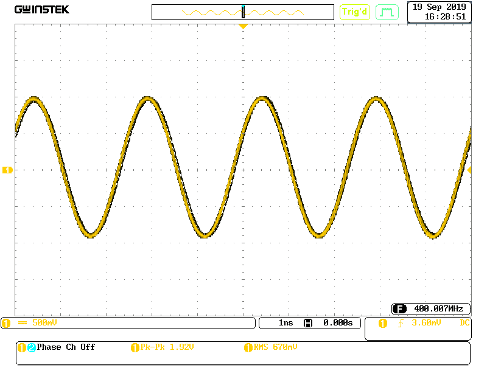The image size is (488, 366).
Task: Click the DC trigger coupling label
Action: (464, 323)
